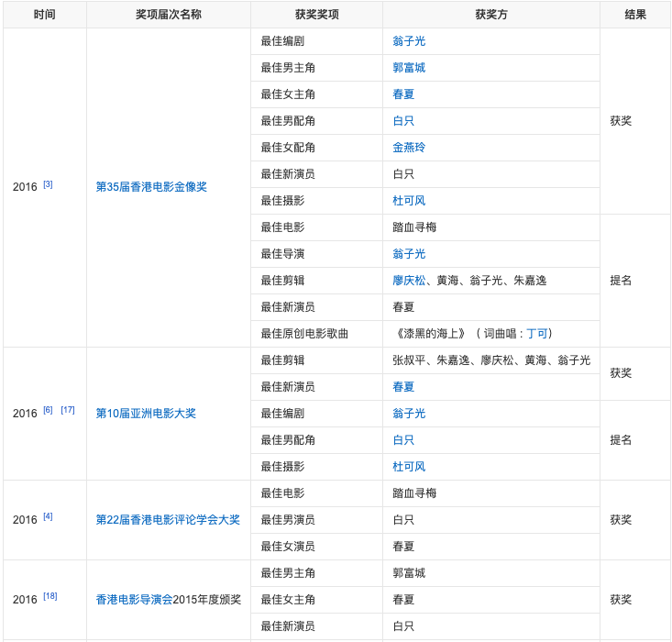
Task: Click the 结果 column header
Action: [635, 15]
